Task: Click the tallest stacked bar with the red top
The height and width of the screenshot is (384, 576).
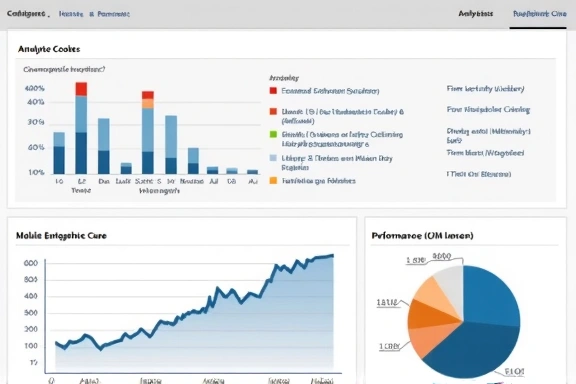Action: (x=81, y=128)
